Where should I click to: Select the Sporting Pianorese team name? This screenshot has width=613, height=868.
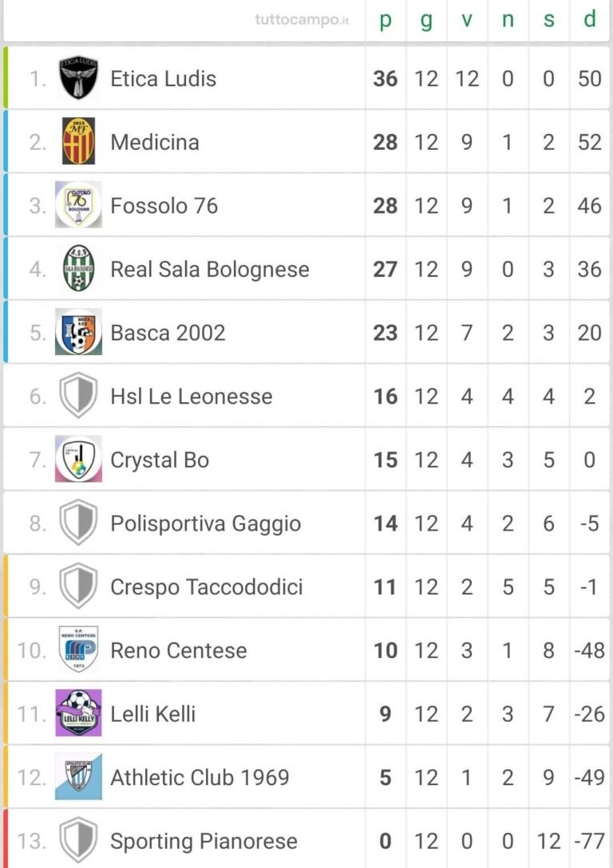[x=204, y=841]
